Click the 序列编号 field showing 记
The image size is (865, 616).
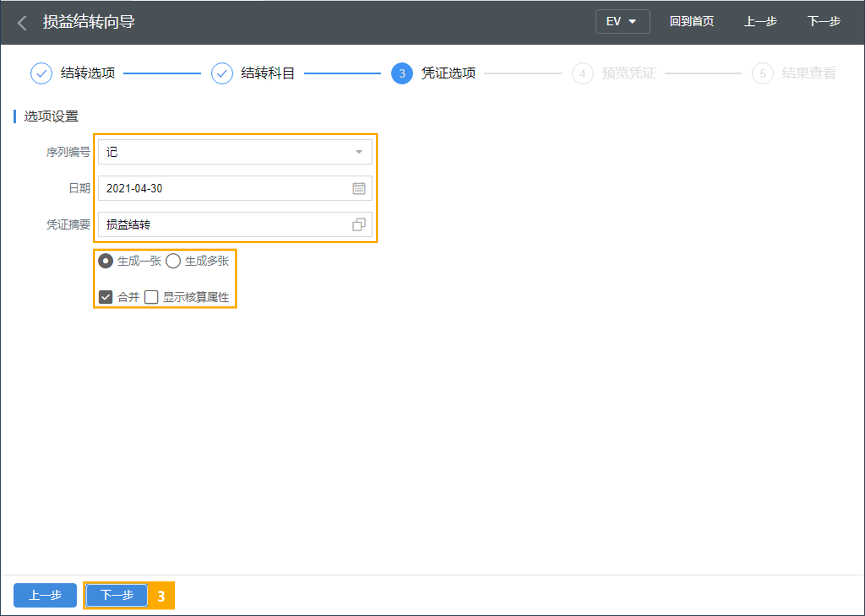pos(235,152)
